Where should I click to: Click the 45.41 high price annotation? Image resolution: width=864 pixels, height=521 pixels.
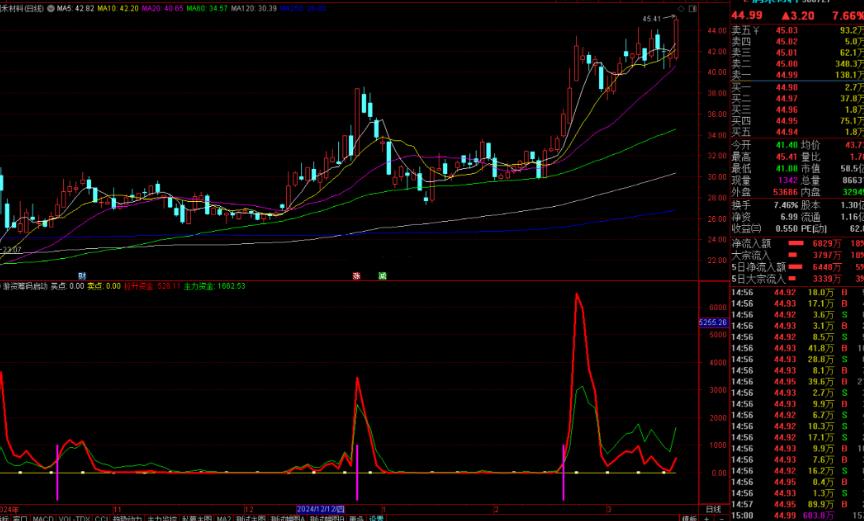tap(651, 19)
